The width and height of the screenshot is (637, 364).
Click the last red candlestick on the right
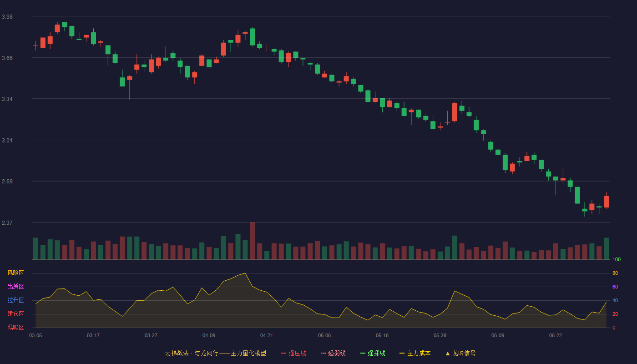[606, 202]
